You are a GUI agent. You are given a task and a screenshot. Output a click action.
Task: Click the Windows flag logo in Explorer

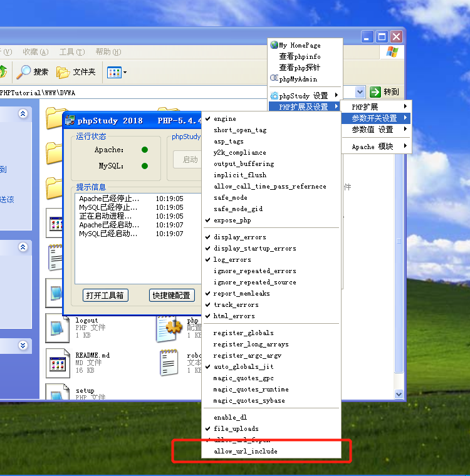click(392, 52)
